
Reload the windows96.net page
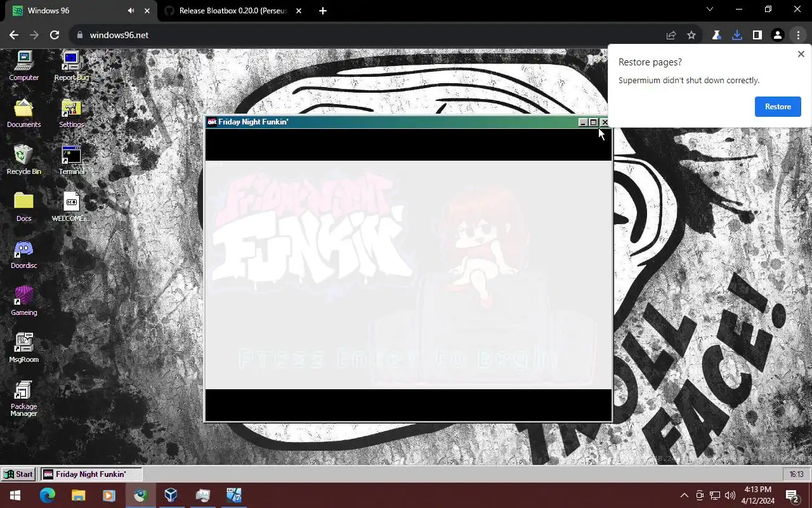(55, 35)
